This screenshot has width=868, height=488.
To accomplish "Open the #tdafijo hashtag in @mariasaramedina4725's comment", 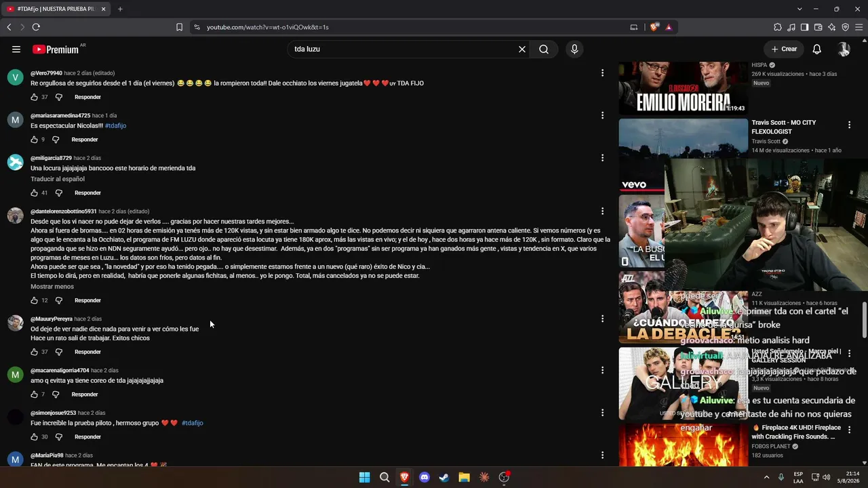I will tap(115, 125).
